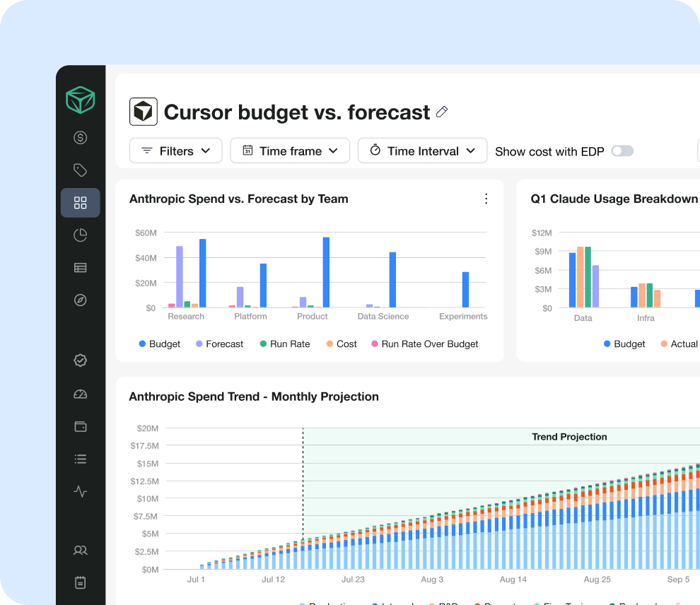Screen dimensions: 700x605
Task: Open the Time frame dropdown
Action: point(290,151)
